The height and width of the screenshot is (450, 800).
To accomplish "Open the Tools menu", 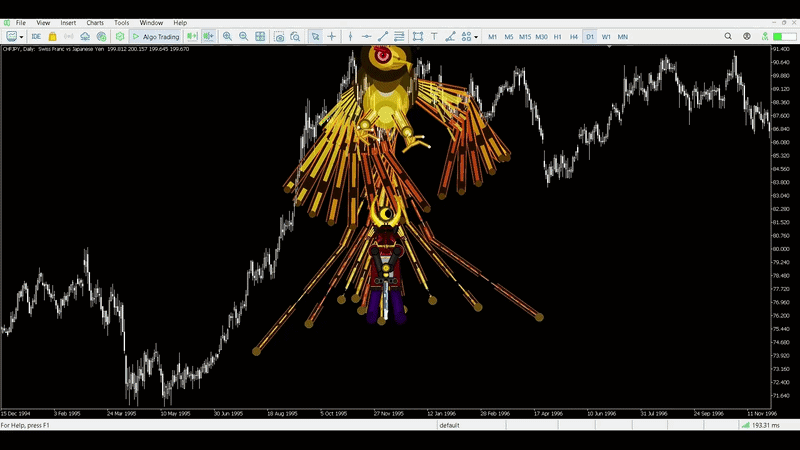I will pos(121,23).
